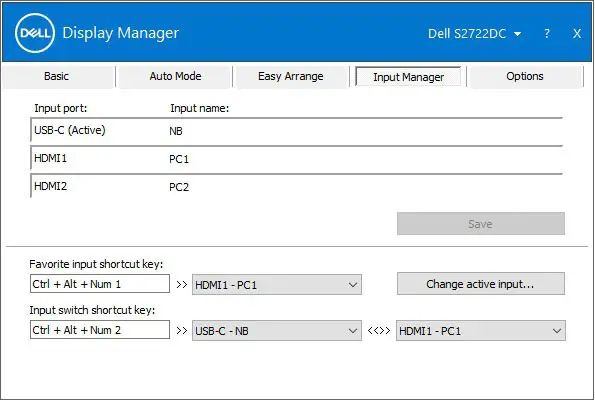This screenshot has height=401, width=595.
Task: Open the Easy Arrange tab
Action: point(291,77)
